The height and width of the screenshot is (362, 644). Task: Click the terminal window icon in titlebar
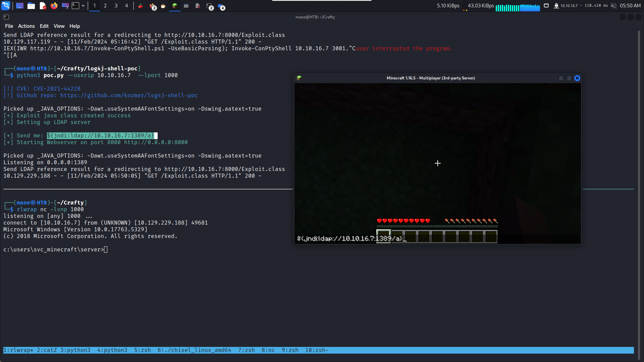(6, 17)
